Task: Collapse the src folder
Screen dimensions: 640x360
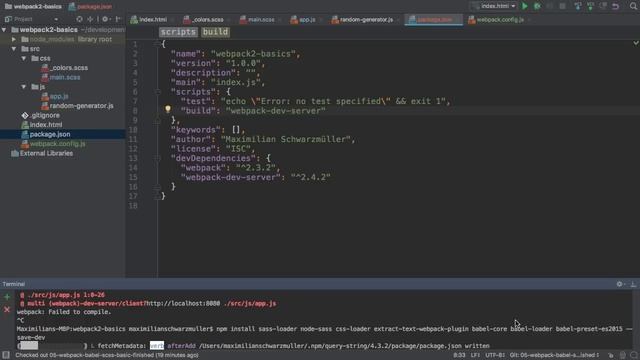Action: 14,49
